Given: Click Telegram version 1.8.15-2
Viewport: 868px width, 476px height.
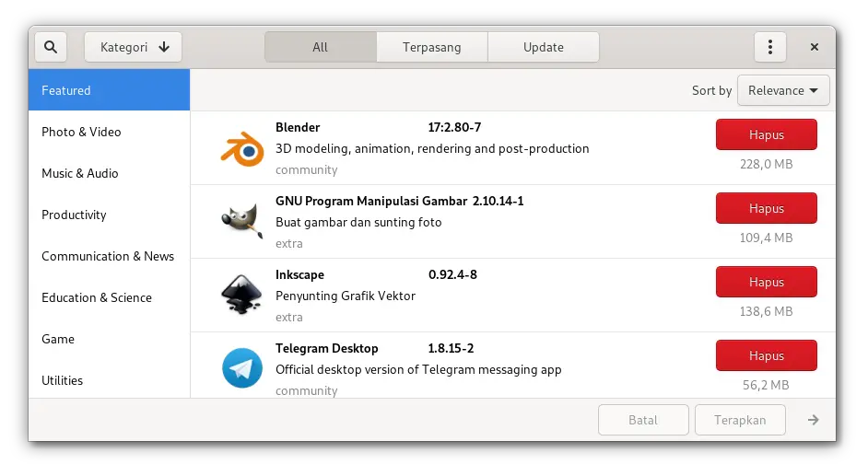Looking at the screenshot, I should click(x=452, y=348).
